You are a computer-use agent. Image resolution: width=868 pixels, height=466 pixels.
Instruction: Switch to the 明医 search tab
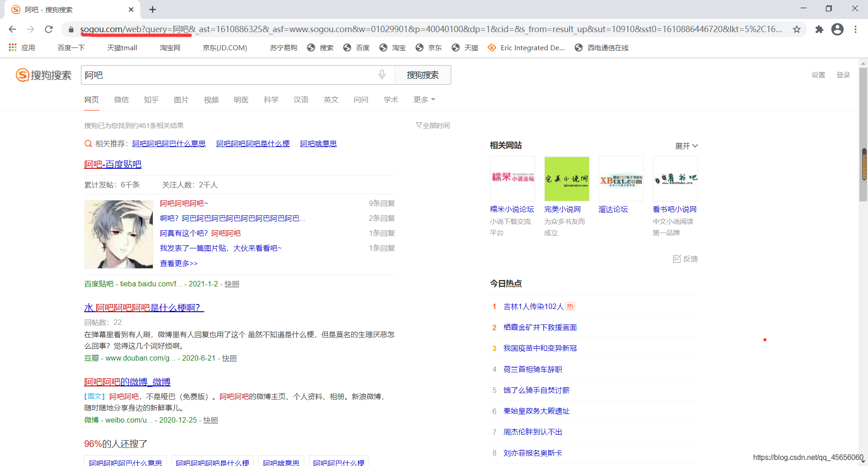point(241,100)
